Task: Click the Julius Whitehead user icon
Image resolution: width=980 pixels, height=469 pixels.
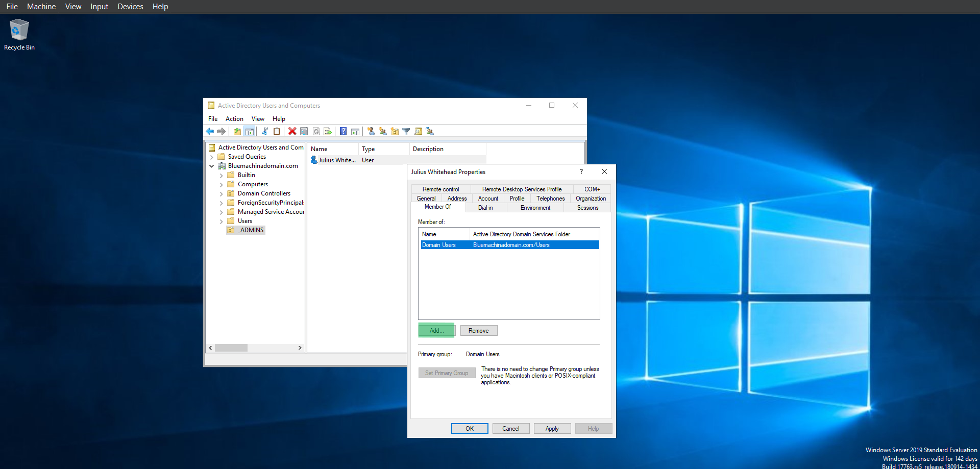Action: coord(314,160)
